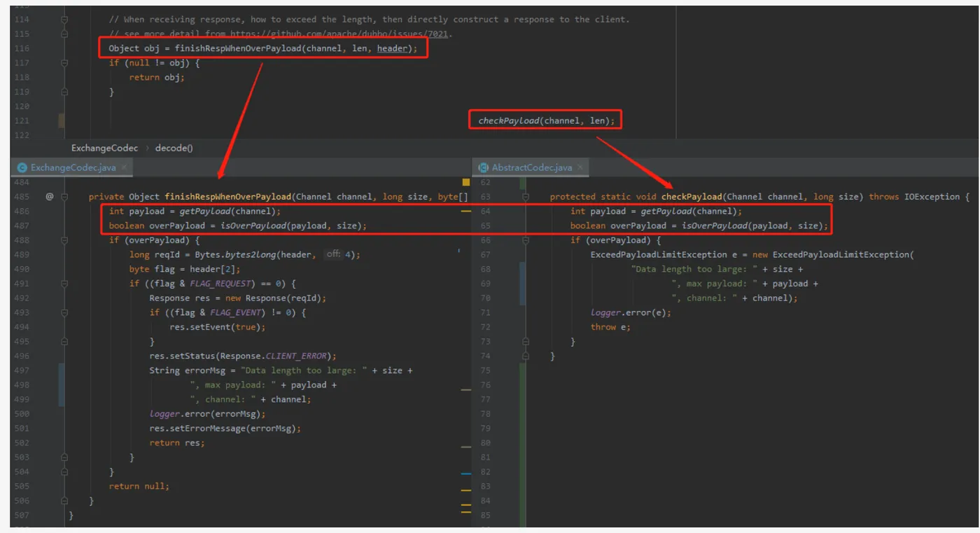Click line number 487 in gutter

(x=22, y=226)
